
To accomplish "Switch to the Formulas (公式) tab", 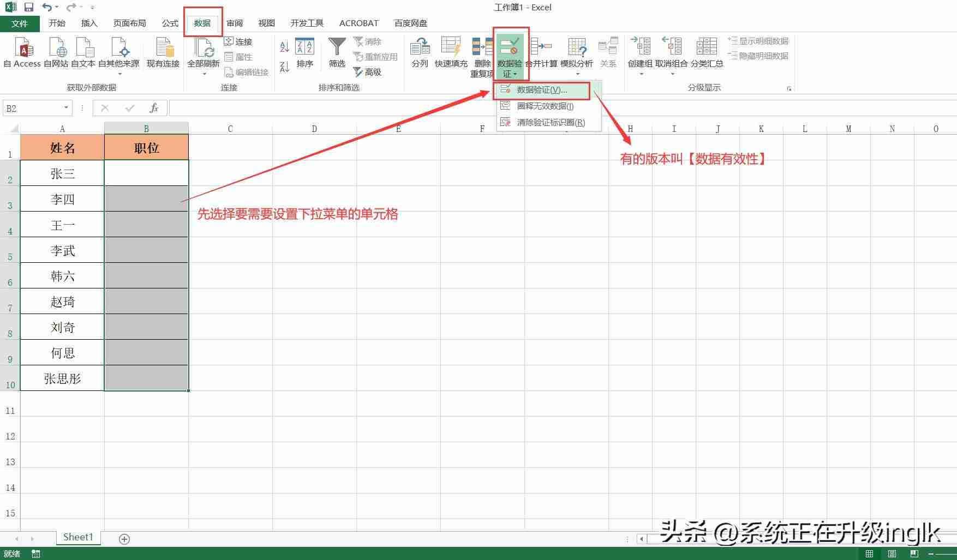I will click(170, 23).
